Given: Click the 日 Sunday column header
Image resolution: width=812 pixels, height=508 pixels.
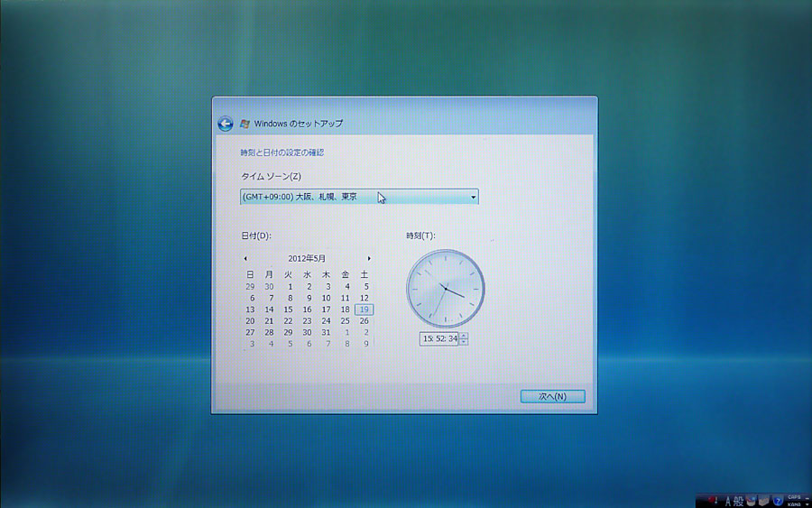Looking at the screenshot, I should [x=250, y=274].
